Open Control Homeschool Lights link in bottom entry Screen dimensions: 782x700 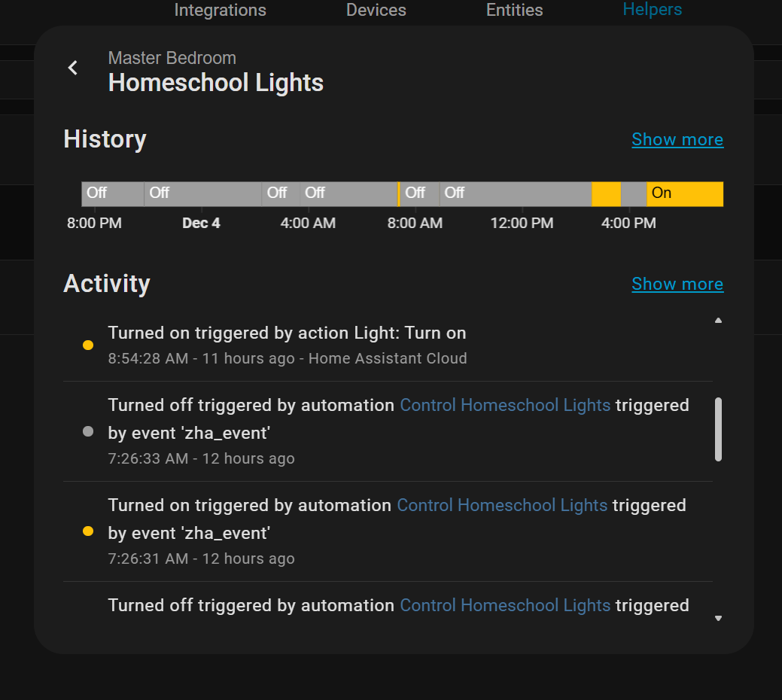504,605
